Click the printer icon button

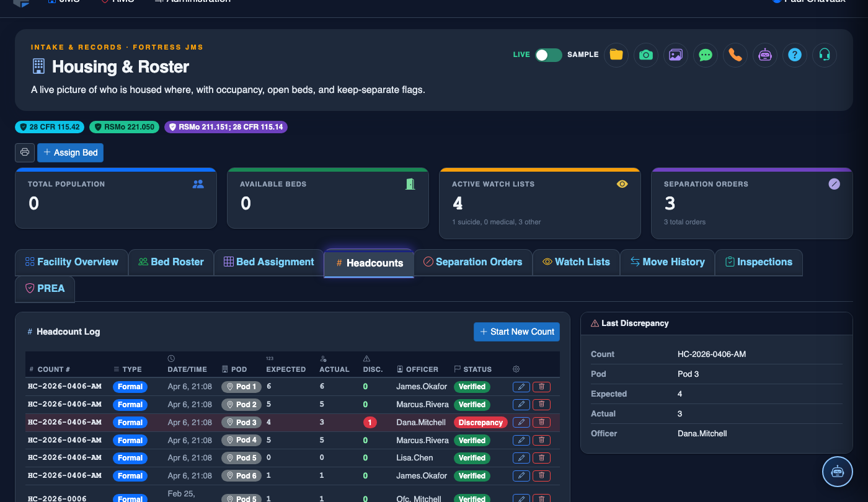(25, 152)
